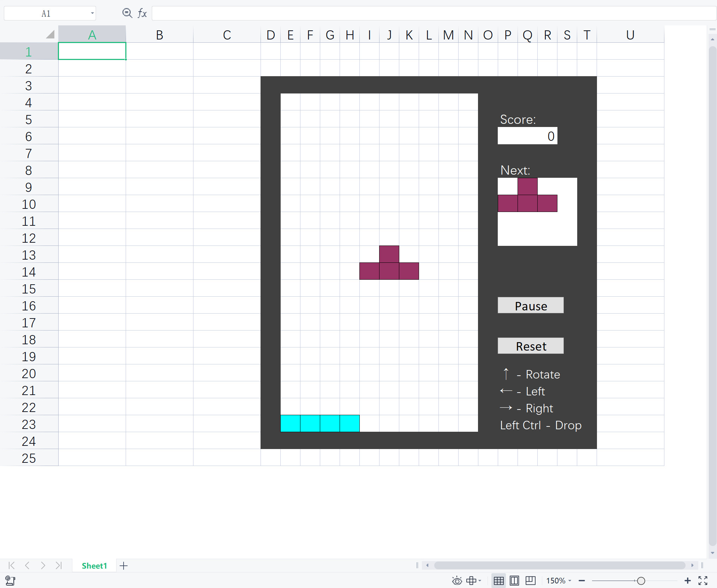Click the Pause button
Screen dimensions: 717x588
[531, 305]
